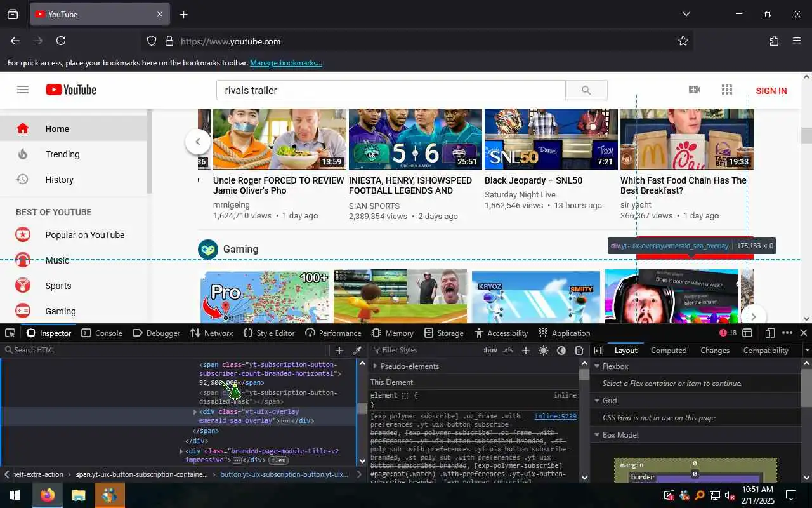This screenshot has width=812, height=508.
Task: Reload the current page
Action: tap(61, 41)
